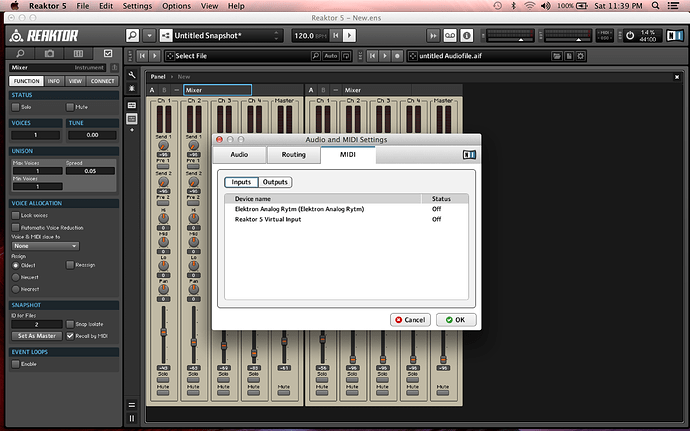Switch to the Routing tab

[x=293, y=155]
